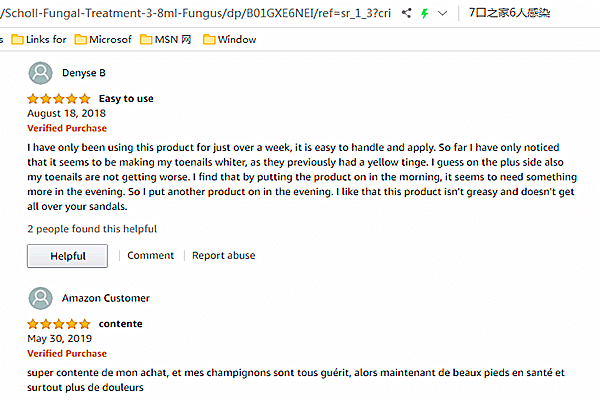Click the Denyse B reviewer name
Viewport: 600px width, 400px height.
tap(83, 73)
